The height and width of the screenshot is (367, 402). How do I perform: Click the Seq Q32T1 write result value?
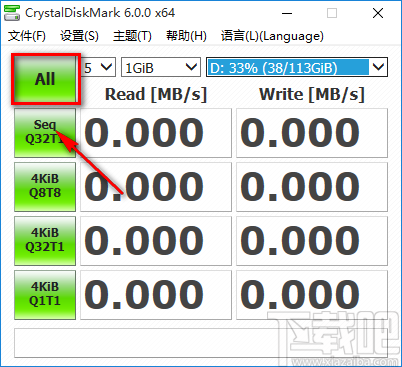coord(312,133)
